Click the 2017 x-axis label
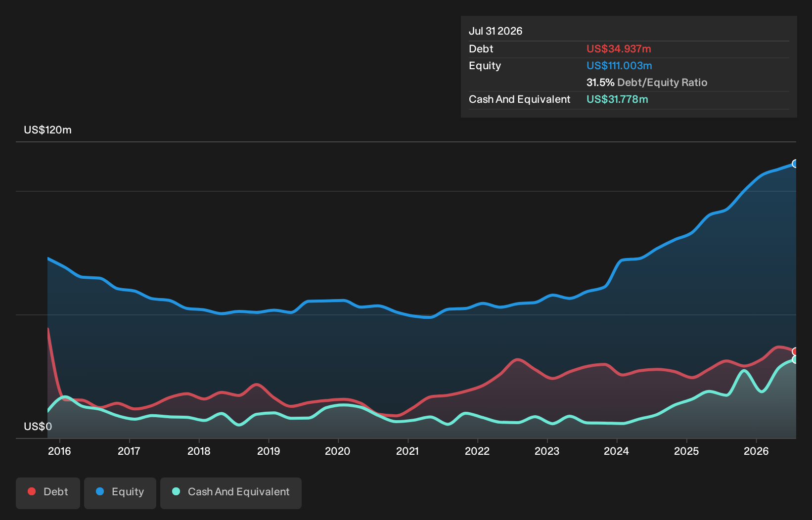This screenshot has height=520, width=812. point(129,451)
